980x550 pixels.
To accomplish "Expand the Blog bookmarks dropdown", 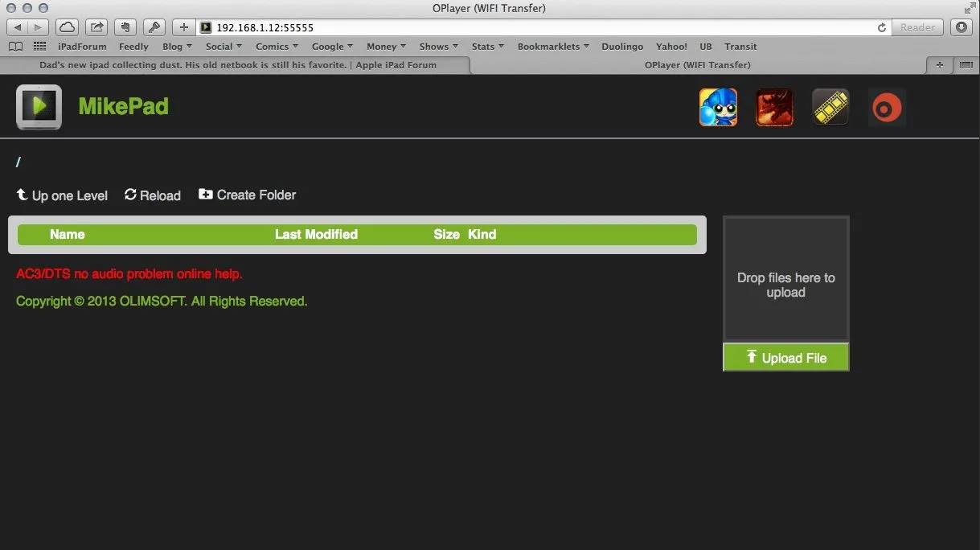I will pyautogui.click(x=177, y=47).
